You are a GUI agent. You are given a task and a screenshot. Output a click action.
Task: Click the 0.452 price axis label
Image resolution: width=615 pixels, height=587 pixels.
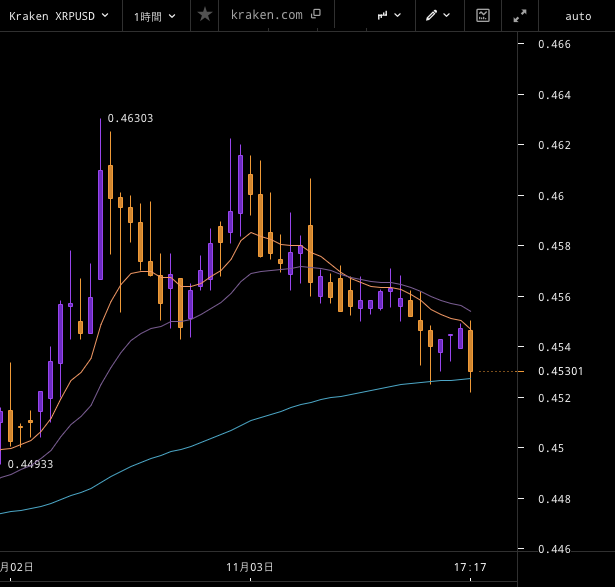(x=554, y=398)
